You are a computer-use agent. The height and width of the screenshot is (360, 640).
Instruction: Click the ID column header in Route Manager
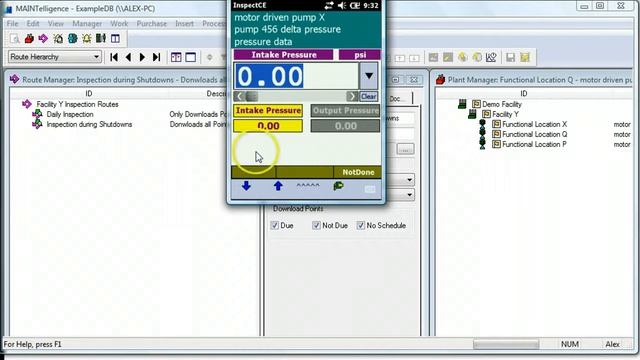pyautogui.click(x=89, y=94)
